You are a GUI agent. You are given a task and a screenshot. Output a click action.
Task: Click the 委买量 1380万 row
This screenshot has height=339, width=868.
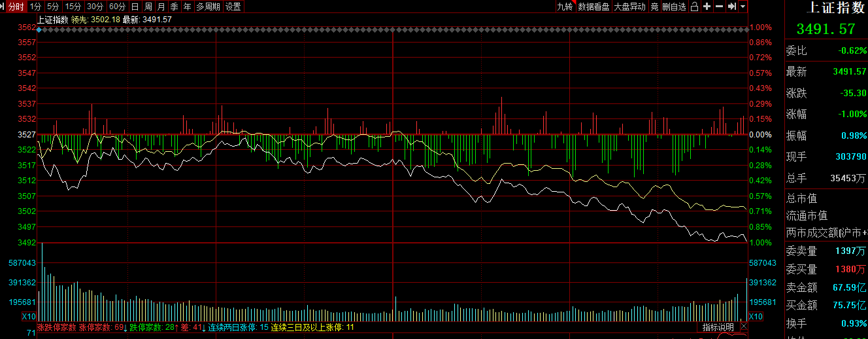coord(826,269)
